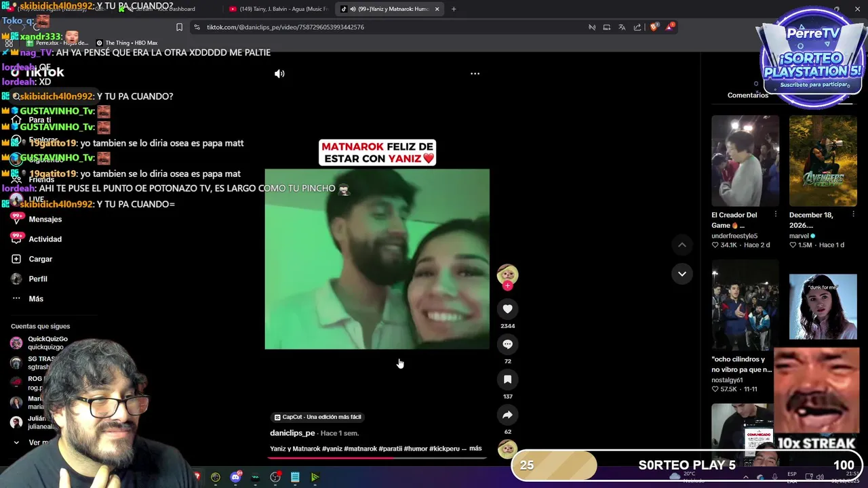
Task: Click the #humor hashtag in caption
Action: click(x=415, y=449)
